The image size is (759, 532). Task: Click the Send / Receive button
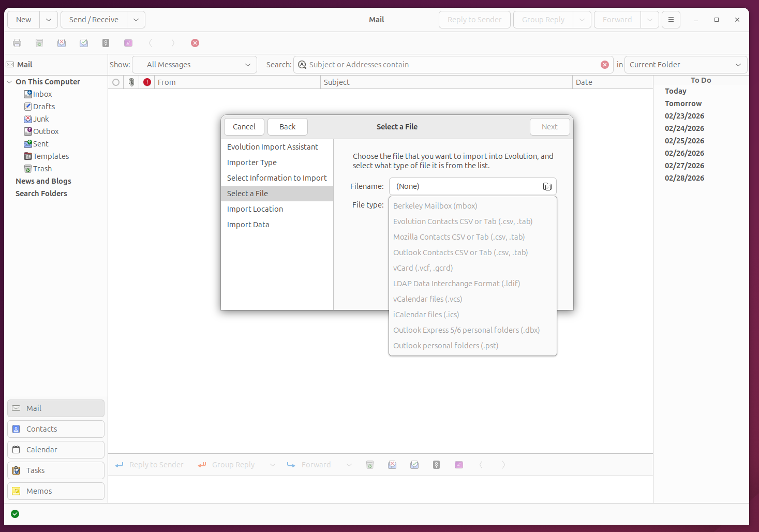(94, 20)
